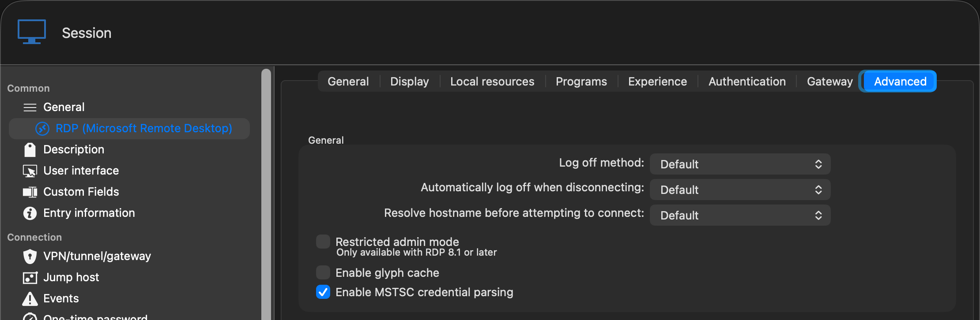Expand Automatically log off when disconnecting dropdown
Image resolution: width=980 pixels, height=320 pixels.
[740, 190]
